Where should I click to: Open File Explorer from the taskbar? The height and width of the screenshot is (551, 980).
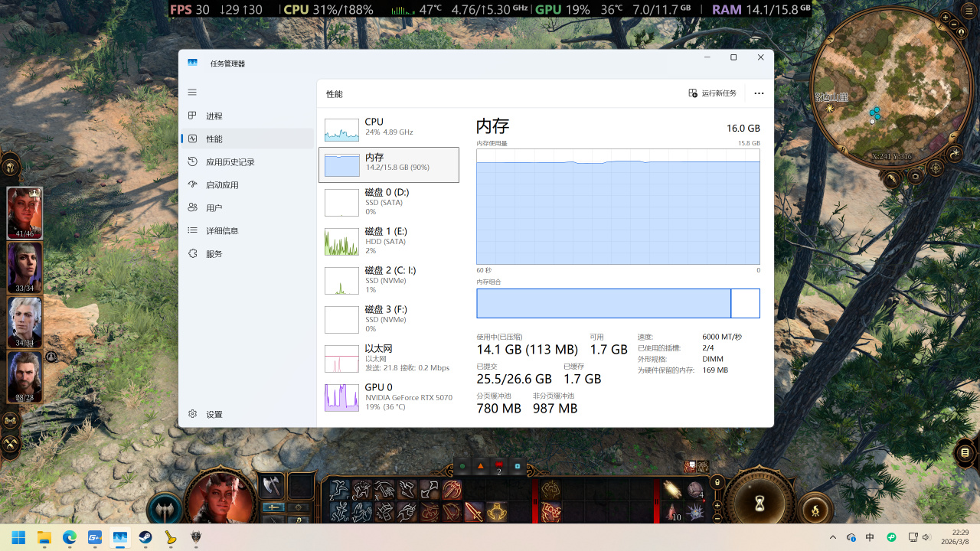pos(44,538)
